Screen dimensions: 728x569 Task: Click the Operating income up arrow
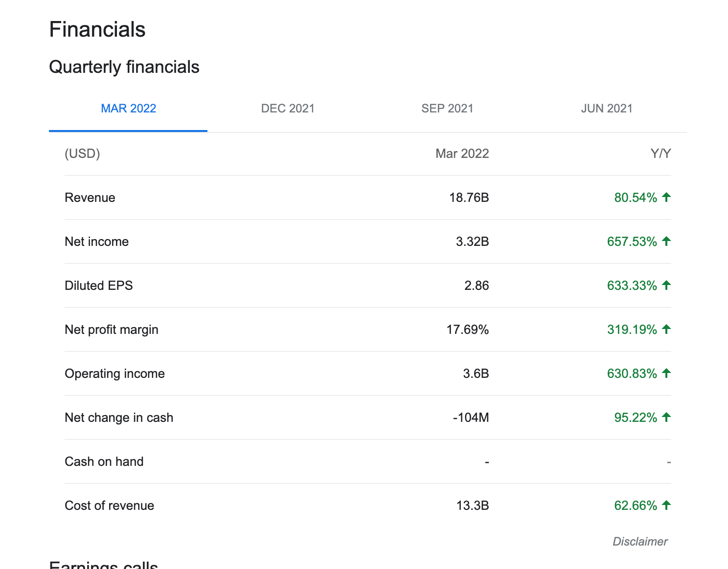[x=666, y=373]
